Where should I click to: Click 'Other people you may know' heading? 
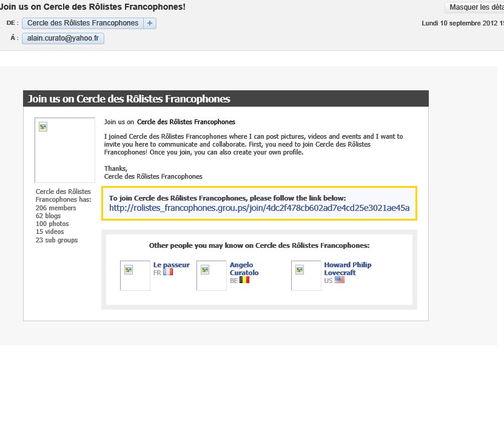259,245
